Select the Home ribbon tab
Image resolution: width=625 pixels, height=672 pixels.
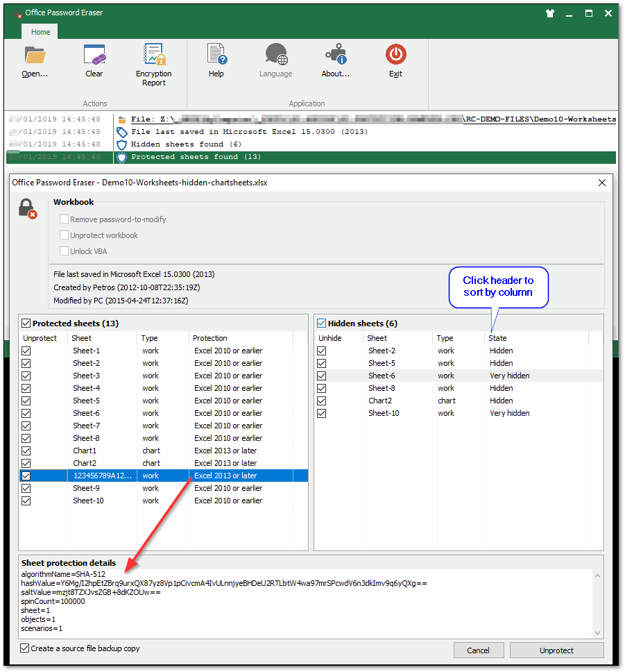pos(41,32)
